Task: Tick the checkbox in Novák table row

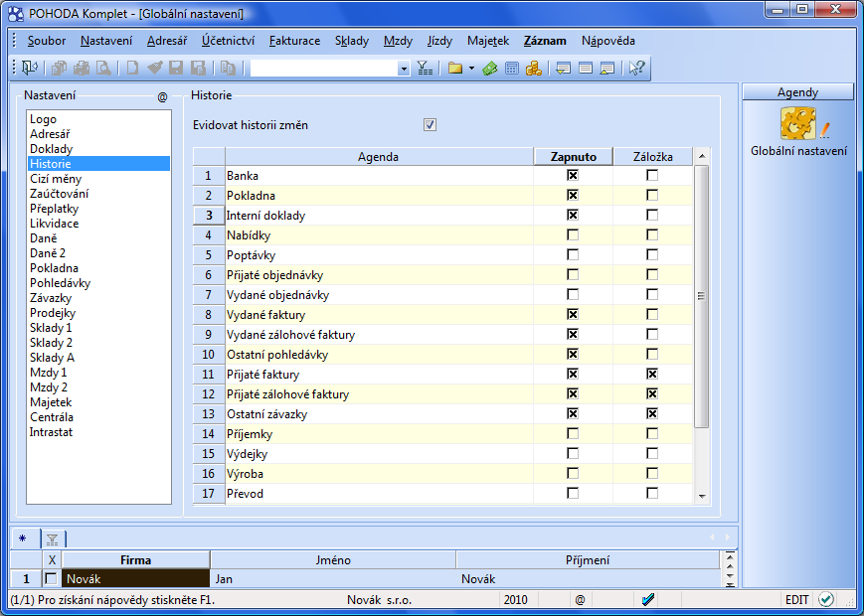Action: click(52, 578)
